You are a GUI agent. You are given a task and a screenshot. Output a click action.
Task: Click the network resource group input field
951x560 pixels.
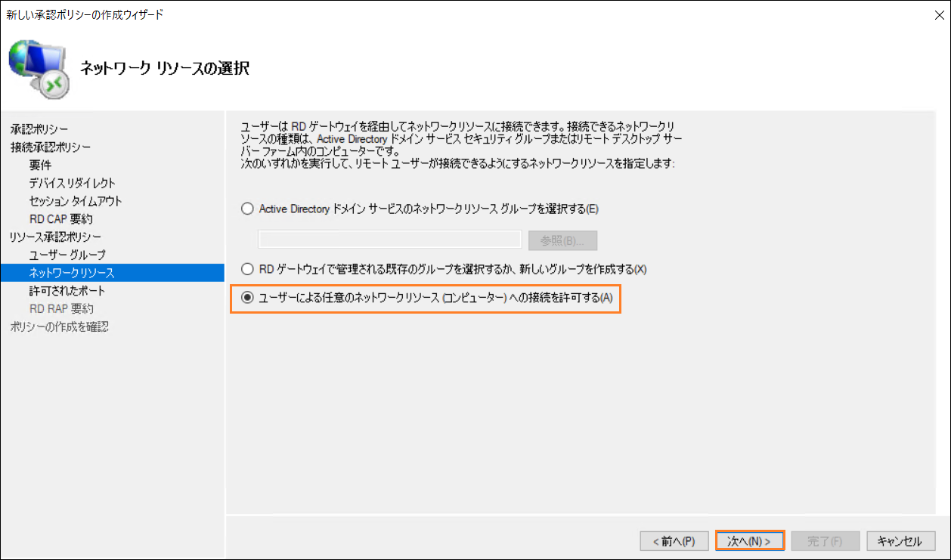click(390, 240)
